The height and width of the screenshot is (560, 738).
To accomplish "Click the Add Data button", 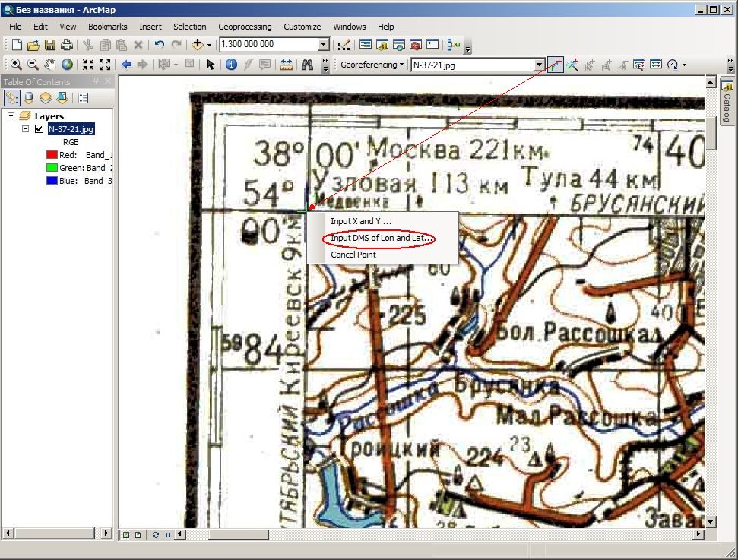I will 198,44.
